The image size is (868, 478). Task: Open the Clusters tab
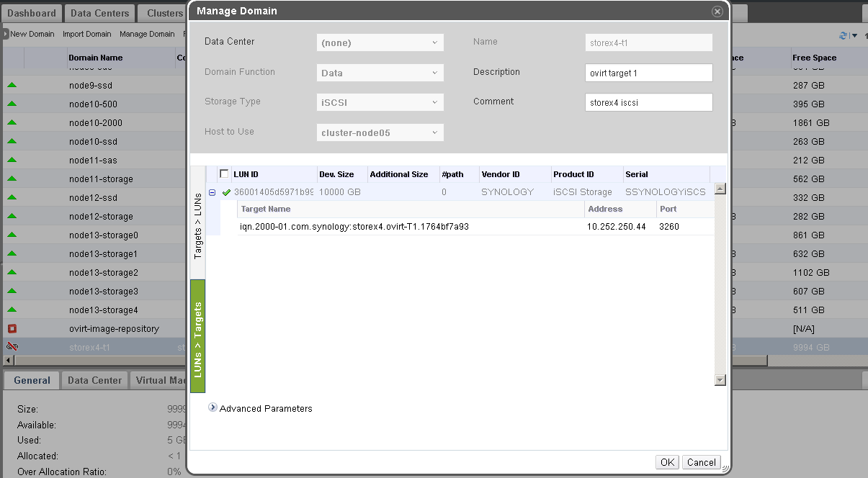[164, 13]
